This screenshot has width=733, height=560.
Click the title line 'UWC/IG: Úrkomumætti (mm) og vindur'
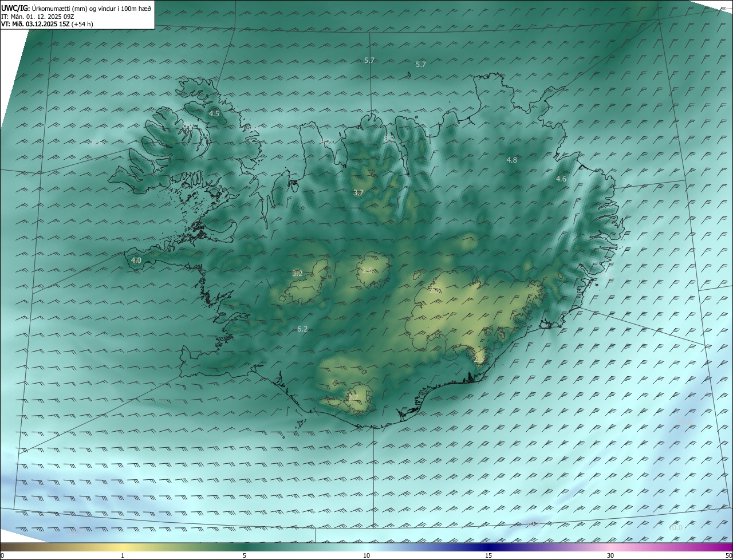click(x=76, y=8)
